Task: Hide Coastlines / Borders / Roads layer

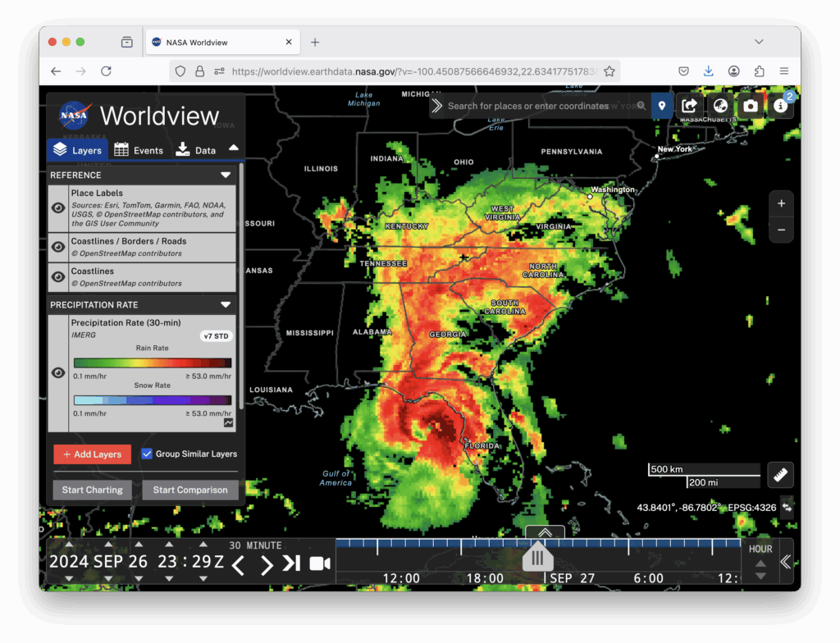Action: pos(58,247)
